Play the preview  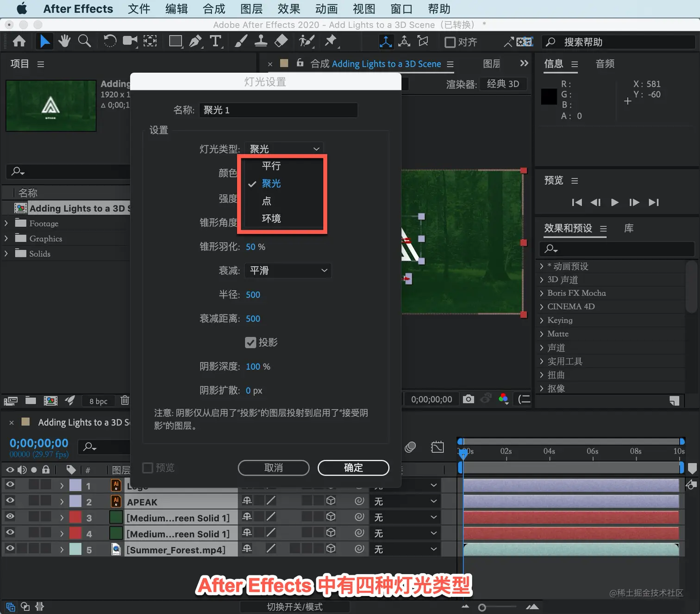615,202
